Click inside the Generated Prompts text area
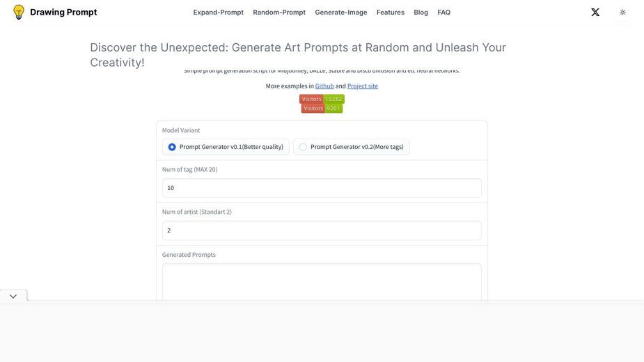The width and height of the screenshot is (644, 362). [x=322, y=282]
